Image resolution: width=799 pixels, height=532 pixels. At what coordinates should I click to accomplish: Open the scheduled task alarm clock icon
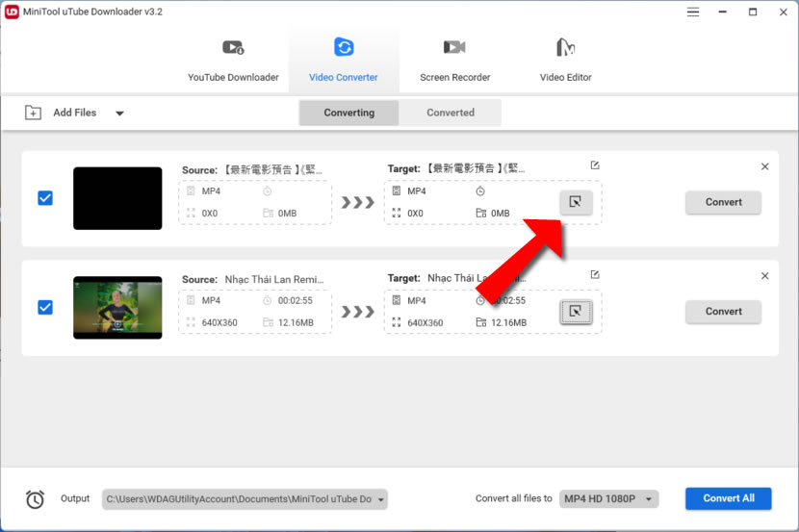(x=35, y=499)
